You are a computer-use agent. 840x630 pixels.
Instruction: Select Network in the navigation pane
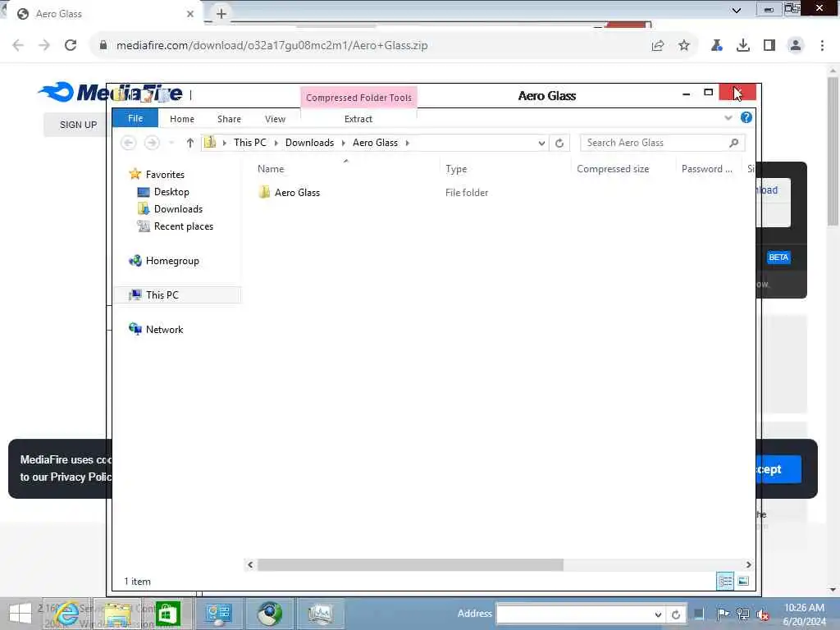(x=164, y=330)
